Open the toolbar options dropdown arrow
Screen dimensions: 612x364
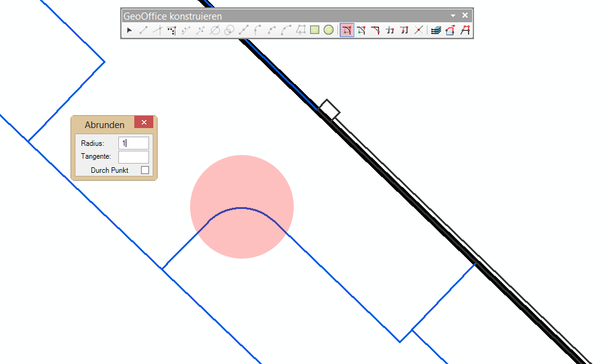coord(453,15)
